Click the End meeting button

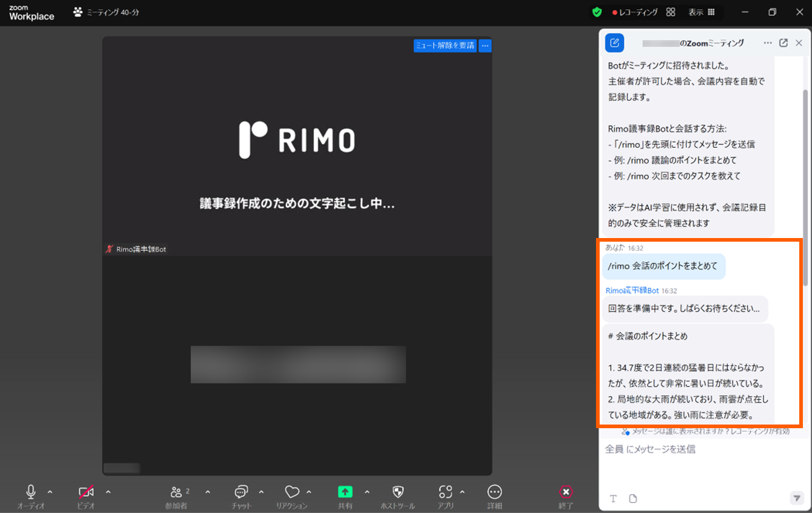[565, 492]
